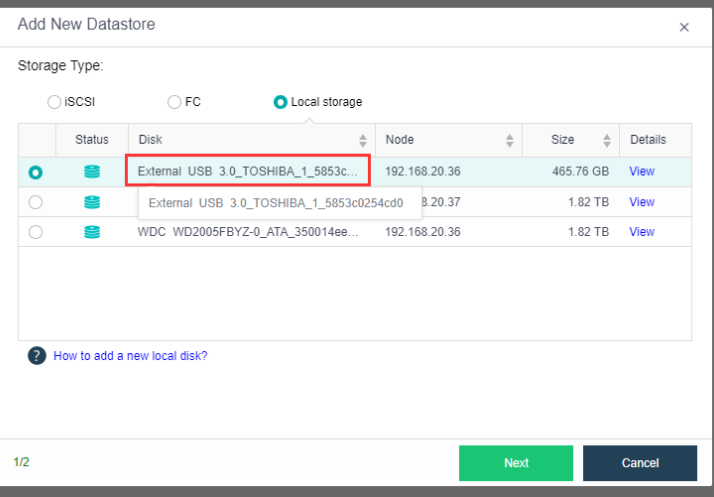This screenshot has height=497, width=714.
Task: Click the status icon of the second disk row
Action: pyautogui.click(x=92, y=202)
